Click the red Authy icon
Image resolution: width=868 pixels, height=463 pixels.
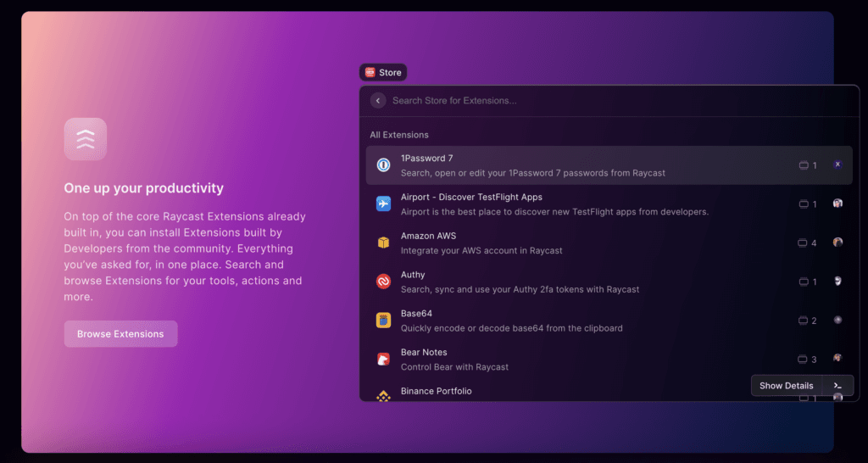click(x=384, y=282)
